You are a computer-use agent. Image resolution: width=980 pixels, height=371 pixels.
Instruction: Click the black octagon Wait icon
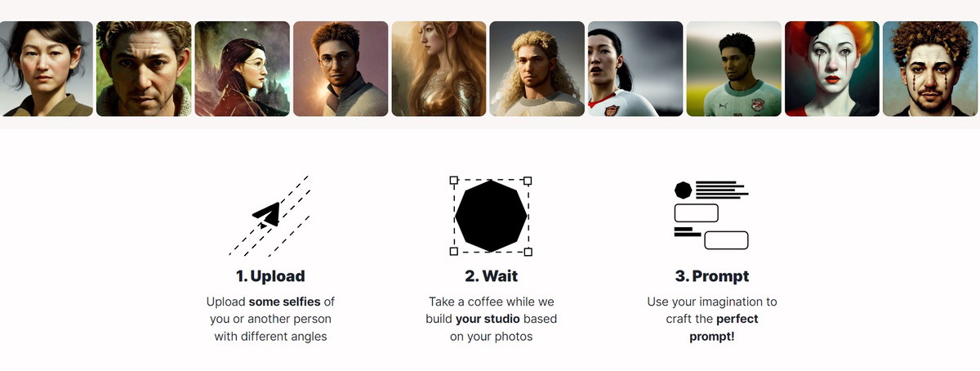point(491,217)
